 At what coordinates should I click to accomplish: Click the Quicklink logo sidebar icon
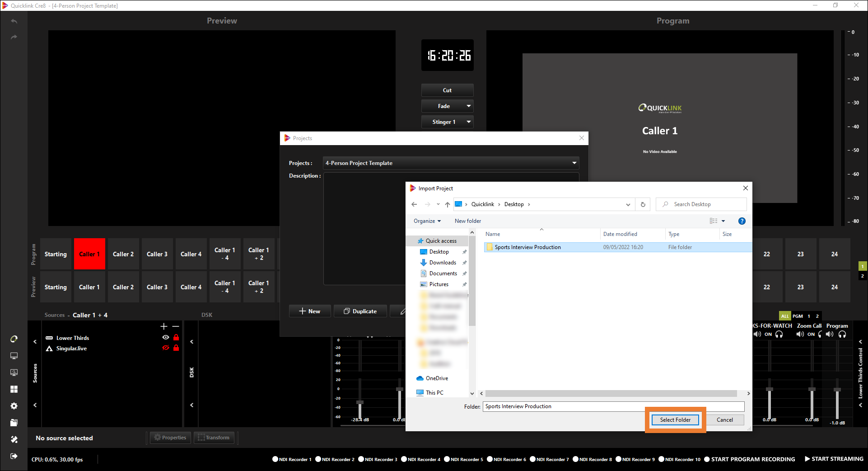pyautogui.click(x=14, y=339)
